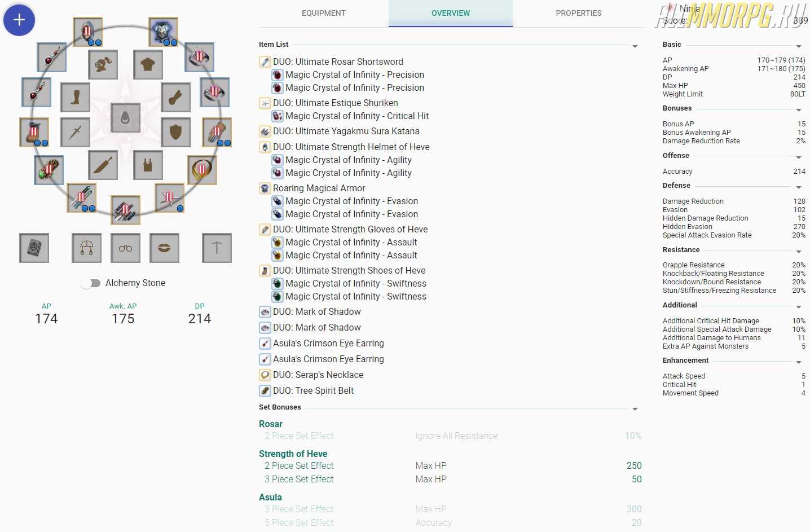Click the Hidden Evasion stat row
The height and width of the screenshot is (532, 810).
pos(734,227)
